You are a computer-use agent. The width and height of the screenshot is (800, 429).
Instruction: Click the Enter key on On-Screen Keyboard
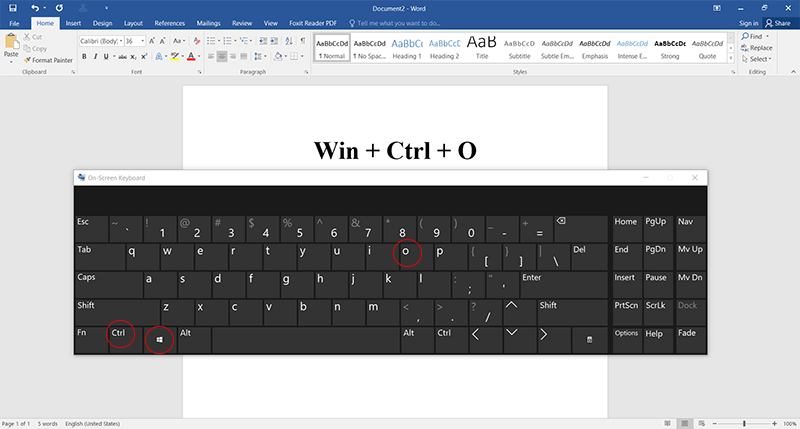tap(564, 284)
